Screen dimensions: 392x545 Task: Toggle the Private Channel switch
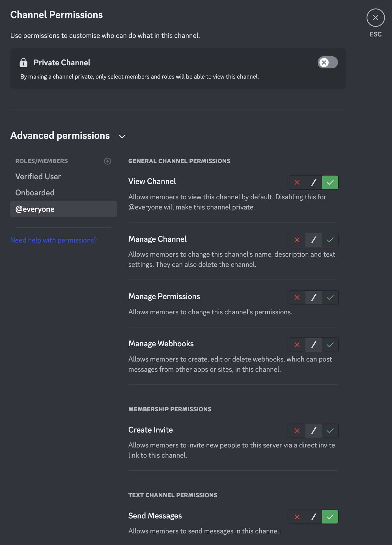coord(328,62)
